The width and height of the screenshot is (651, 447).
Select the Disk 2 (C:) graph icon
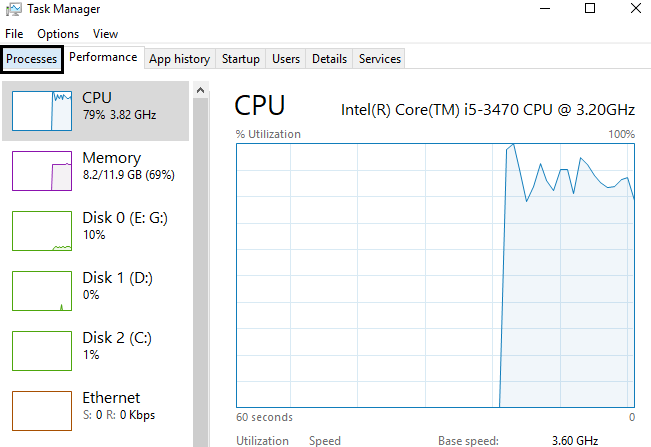[42, 351]
